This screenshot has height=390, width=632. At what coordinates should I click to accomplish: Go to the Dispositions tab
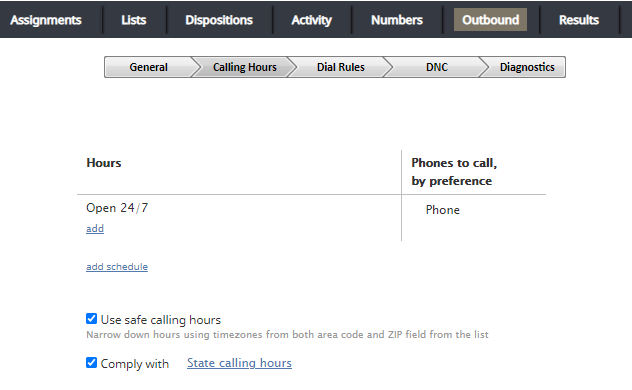pos(219,20)
